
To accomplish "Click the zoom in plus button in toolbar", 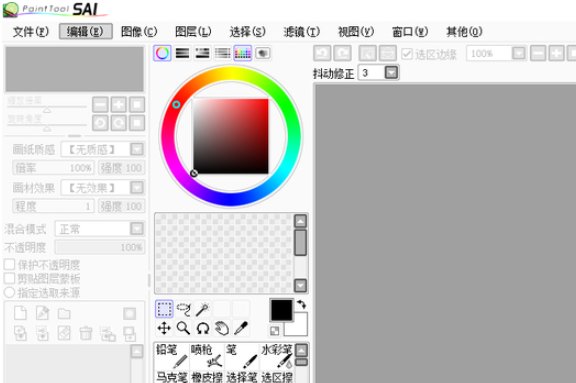I will (x=557, y=54).
